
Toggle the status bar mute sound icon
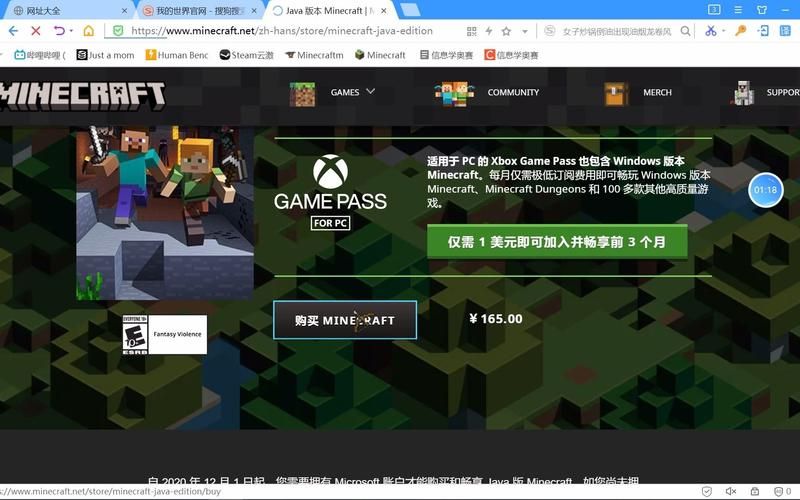click(x=730, y=491)
